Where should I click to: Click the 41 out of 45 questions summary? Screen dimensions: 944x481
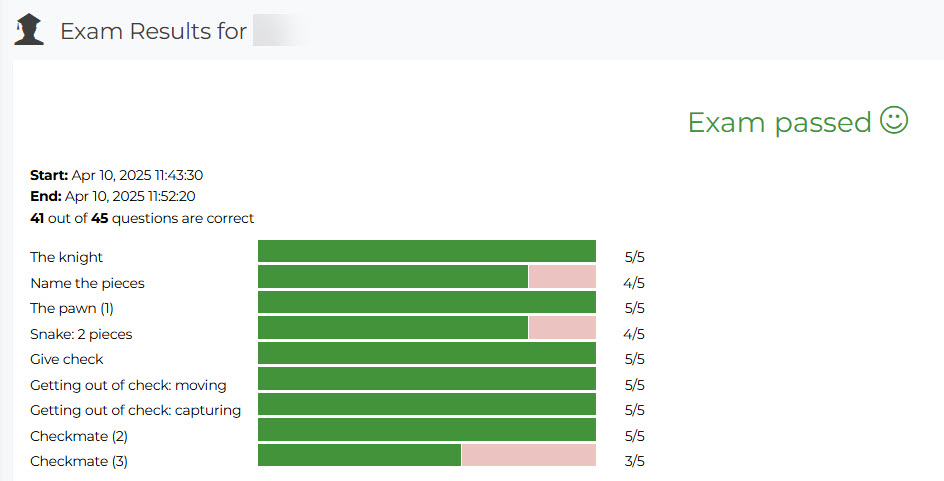pyautogui.click(x=142, y=218)
